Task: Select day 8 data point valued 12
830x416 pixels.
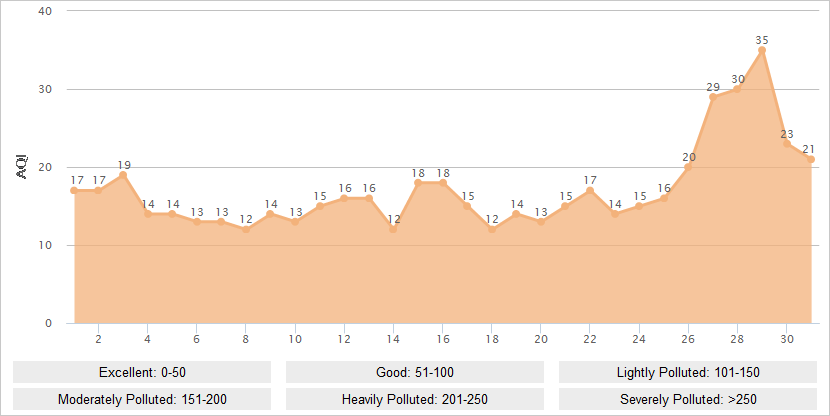Action: coord(246,229)
